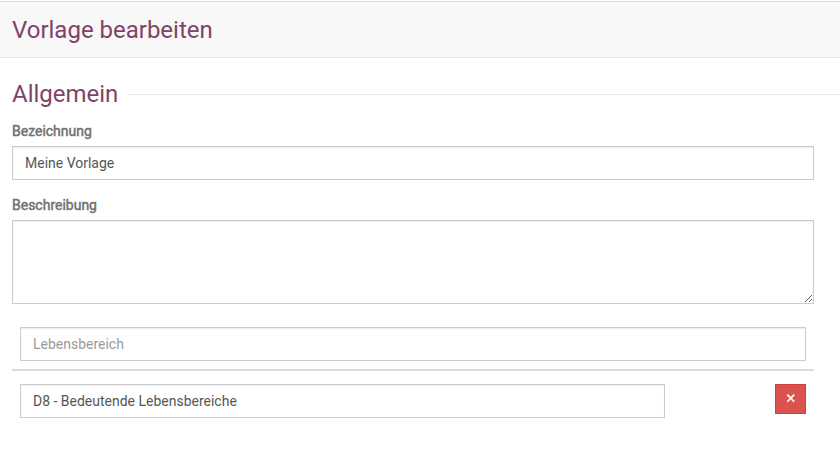Click the Lebensbereich placeholder text
The image size is (840, 457).
click(x=78, y=344)
